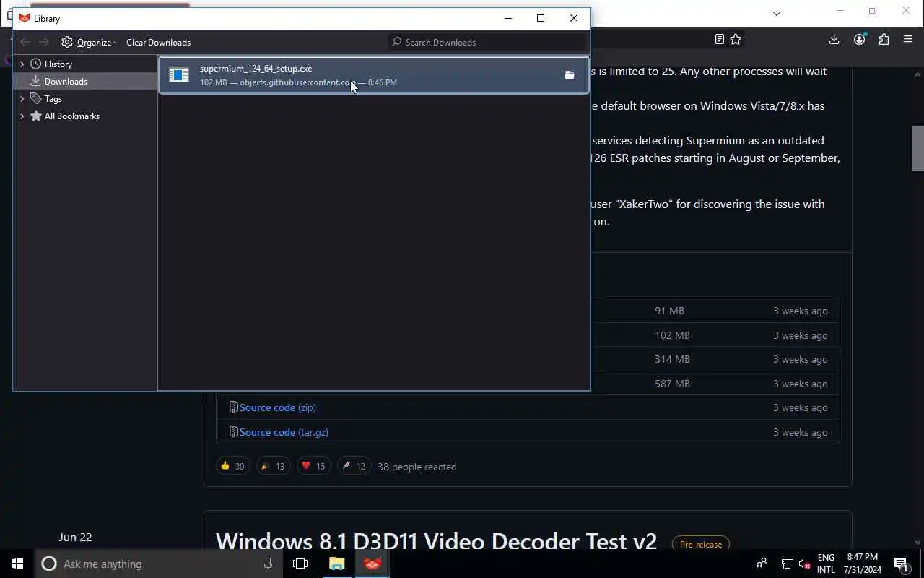This screenshot has width=924, height=578.
Task: Focus the Search Downloads field
Action: point(487,42)
